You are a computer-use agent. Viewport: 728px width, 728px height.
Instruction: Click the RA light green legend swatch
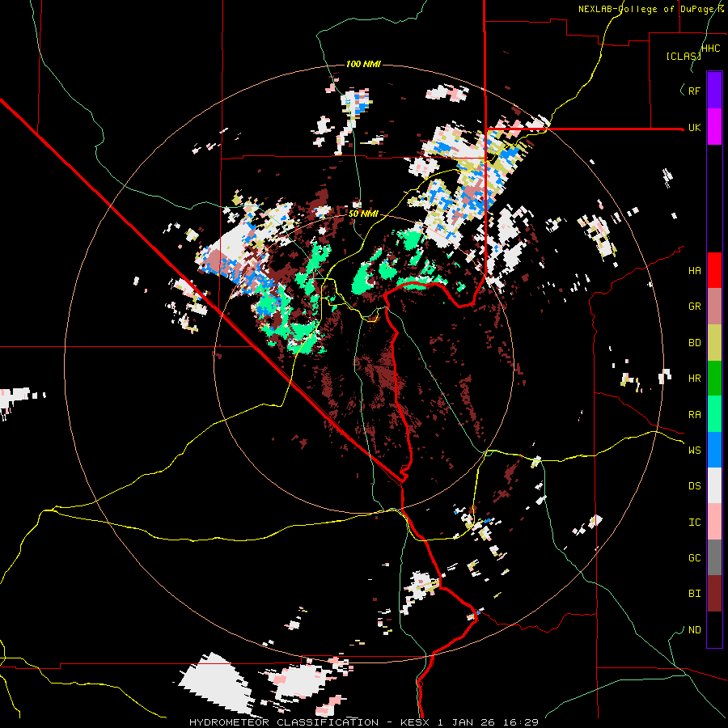[714, 414]
